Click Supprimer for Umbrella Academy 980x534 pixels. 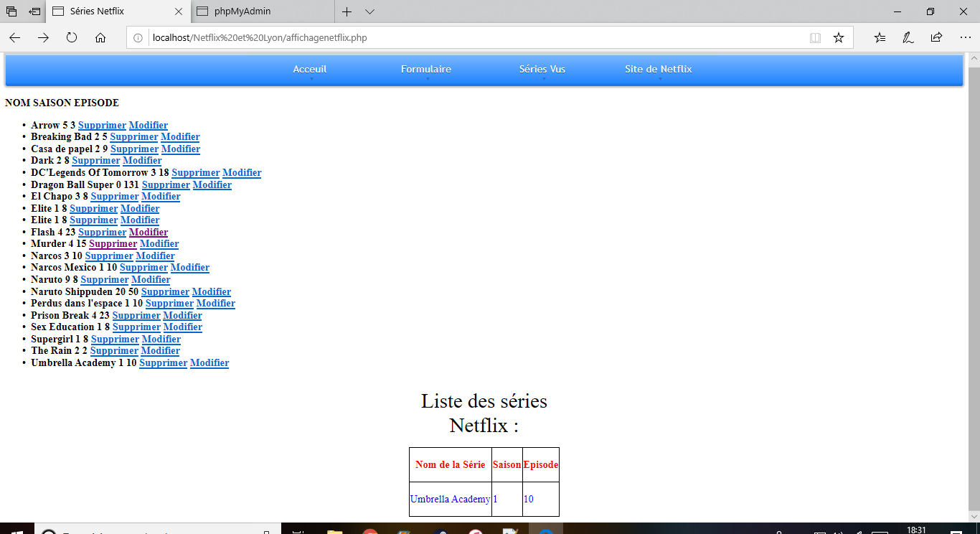tap(163, 362)
